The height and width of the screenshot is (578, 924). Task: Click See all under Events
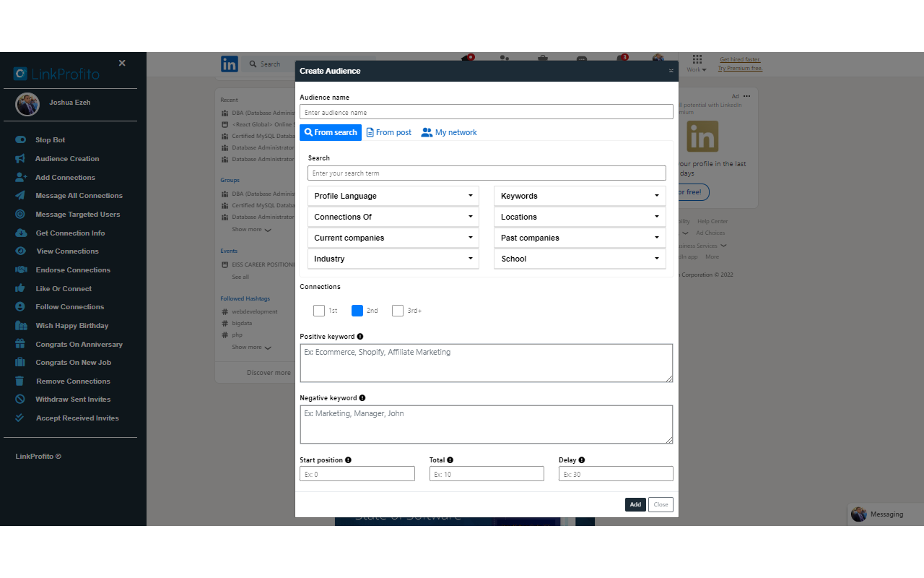click(x=240, y=277)
